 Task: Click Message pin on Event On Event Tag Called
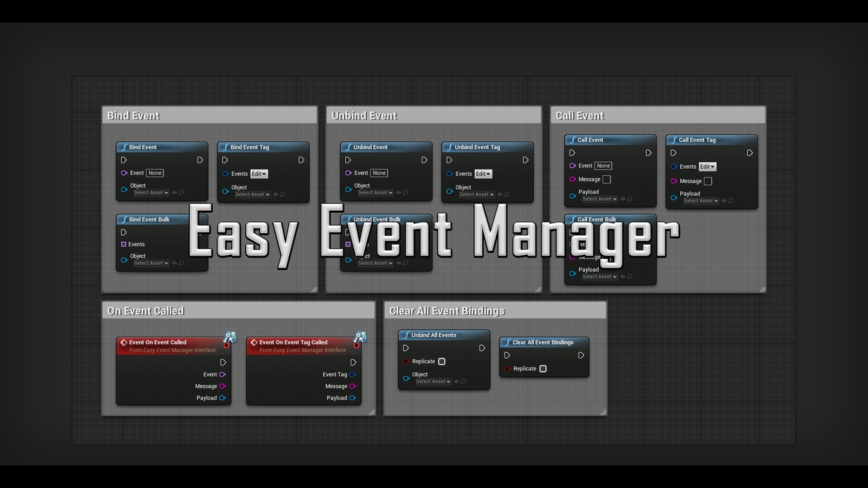(353, 386)
